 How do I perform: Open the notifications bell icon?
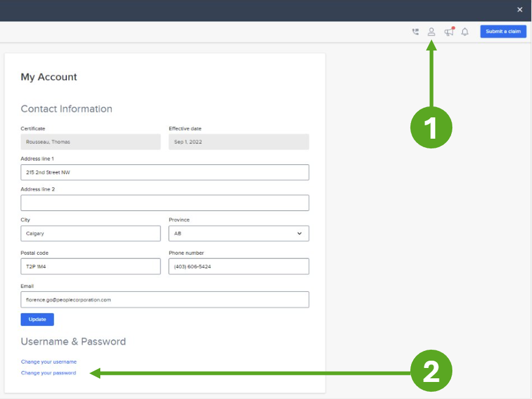point(465,32)
